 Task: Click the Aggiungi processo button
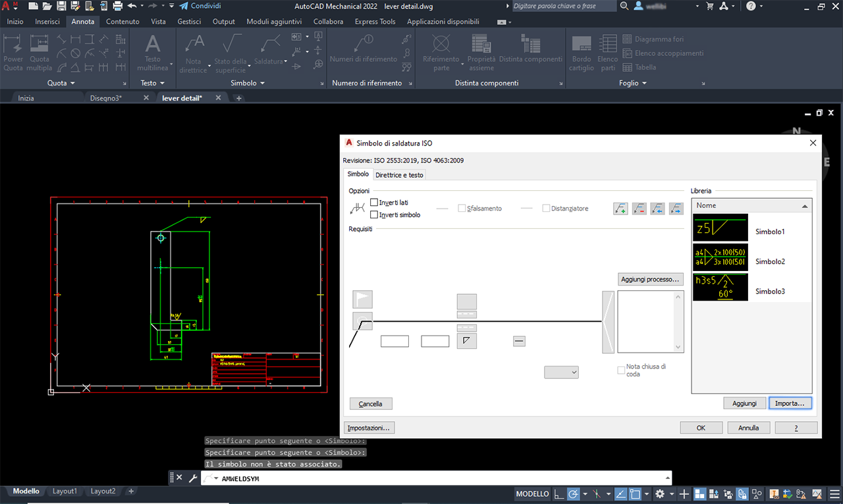point(651,280)
